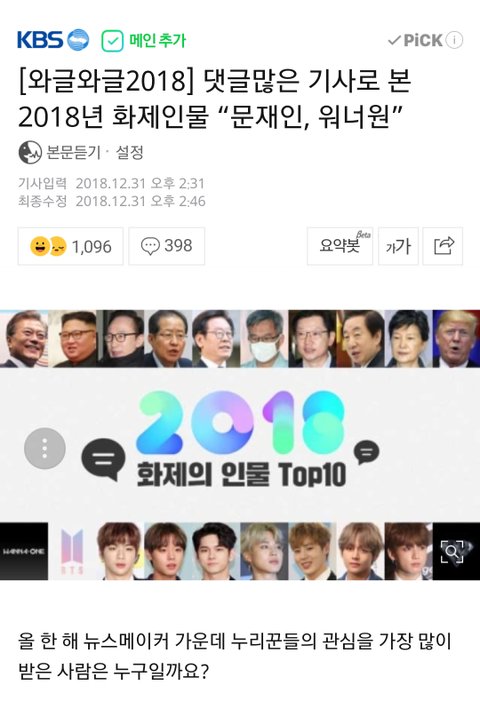The image size is (480, 717).
Task: Click the article headline text
Action: click(x=215, y=97)
